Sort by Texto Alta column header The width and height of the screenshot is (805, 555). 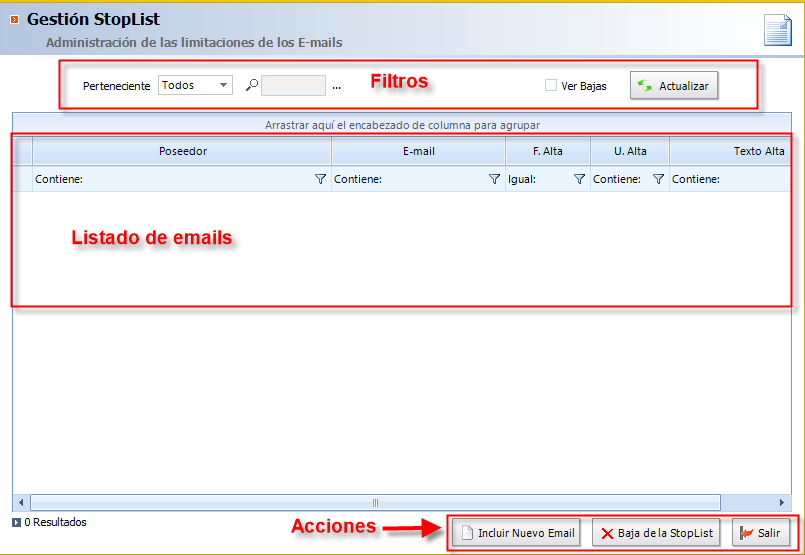point(730,151)
